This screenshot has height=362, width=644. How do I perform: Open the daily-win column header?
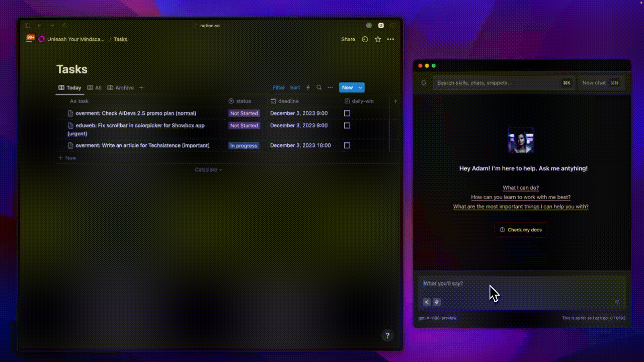click(x=359, y=101)
